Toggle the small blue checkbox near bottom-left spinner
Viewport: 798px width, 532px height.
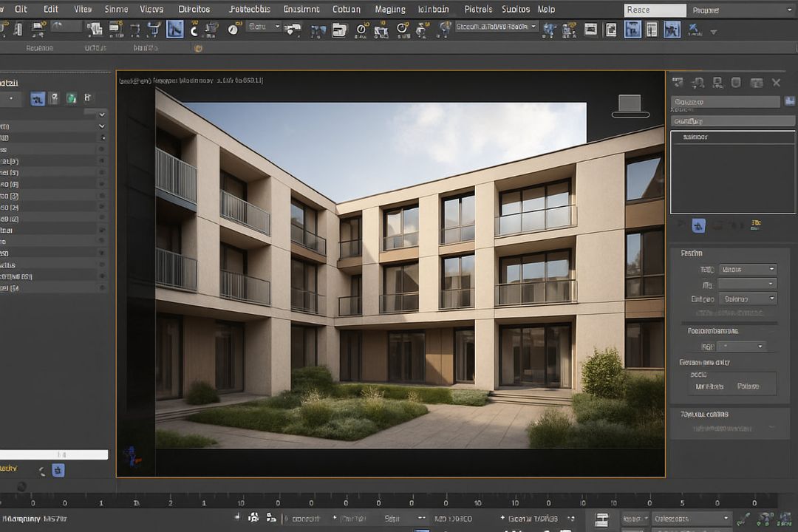click(58, 470)
